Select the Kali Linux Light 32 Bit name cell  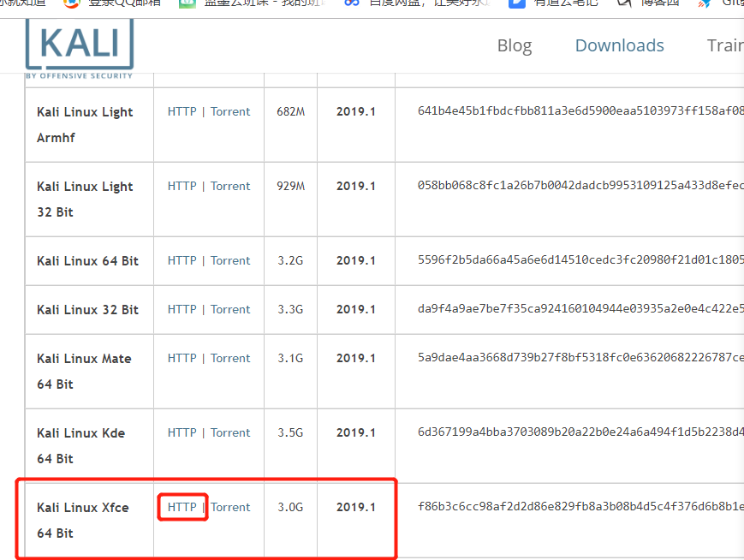[90, 200]
